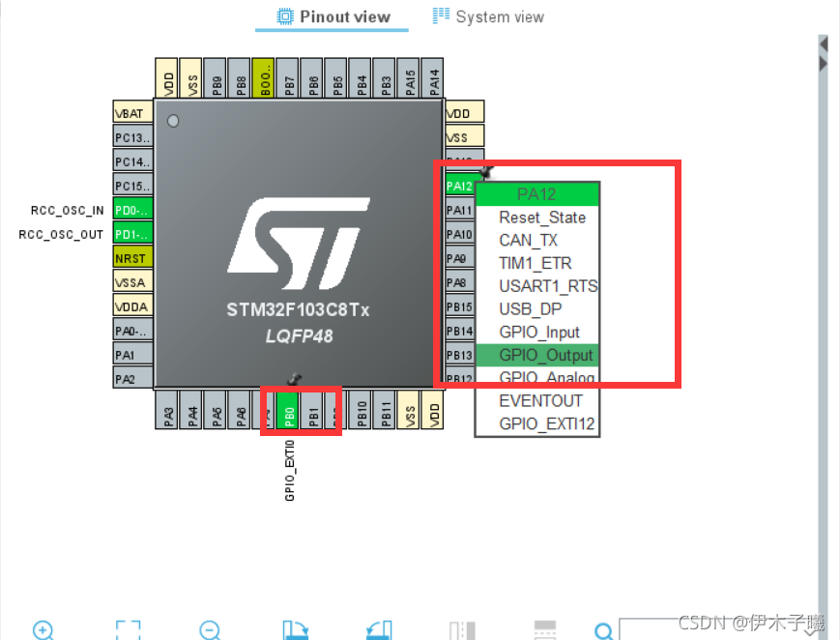Viewport: 840px width, 640px height.
Task: Select TIM1_ETR from the pin menu
Action: click(537, 264)
